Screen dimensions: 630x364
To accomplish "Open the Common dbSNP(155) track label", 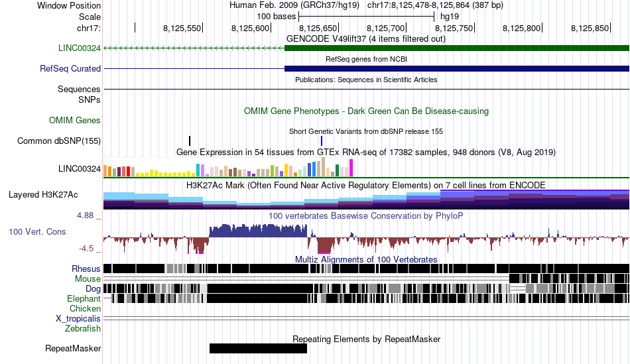I will pos(59,141).
